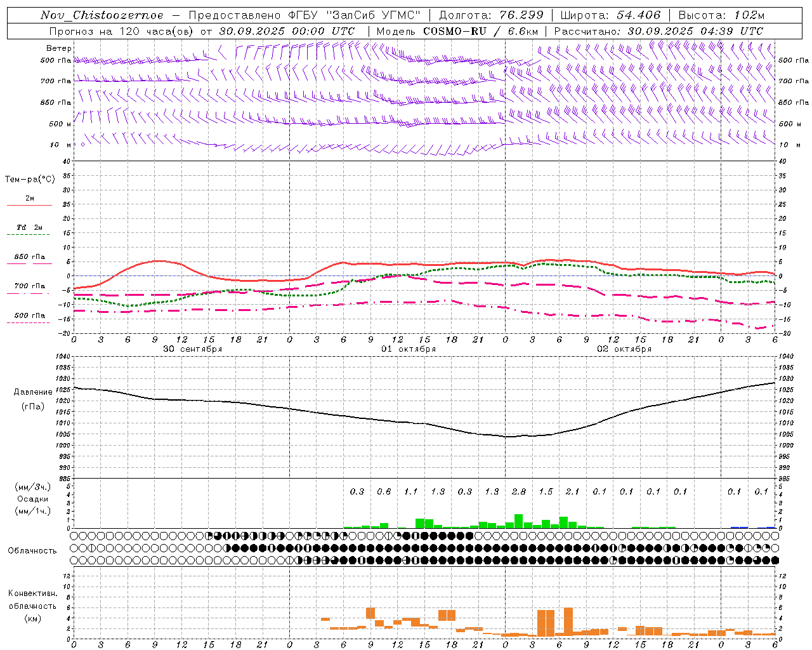The height and width of the screenshot is (650, 812).
Task: Click the 'Осадки' precipitation label
Action: (32, 499)
